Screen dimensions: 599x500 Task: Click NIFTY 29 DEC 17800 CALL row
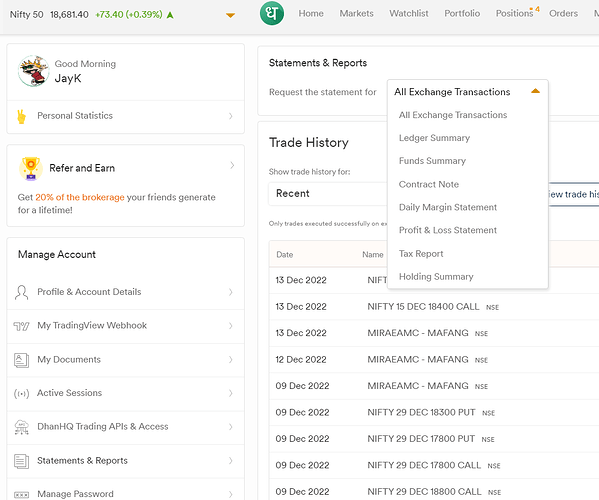click(x=434, y=465)
